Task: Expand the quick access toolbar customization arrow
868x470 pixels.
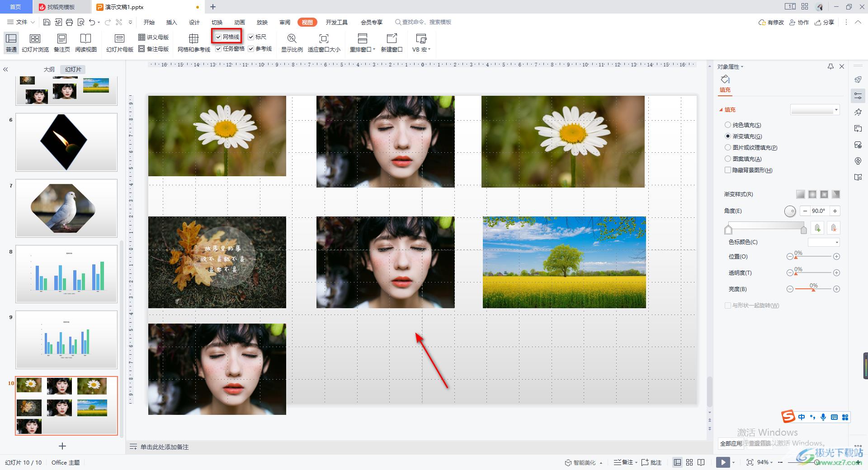Action: (x=130, y=22)
